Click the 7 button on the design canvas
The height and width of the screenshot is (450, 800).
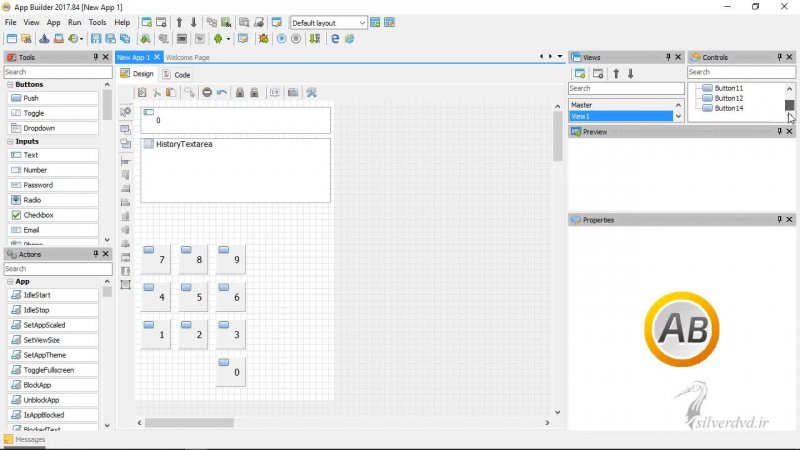click(x=156, y=259)
